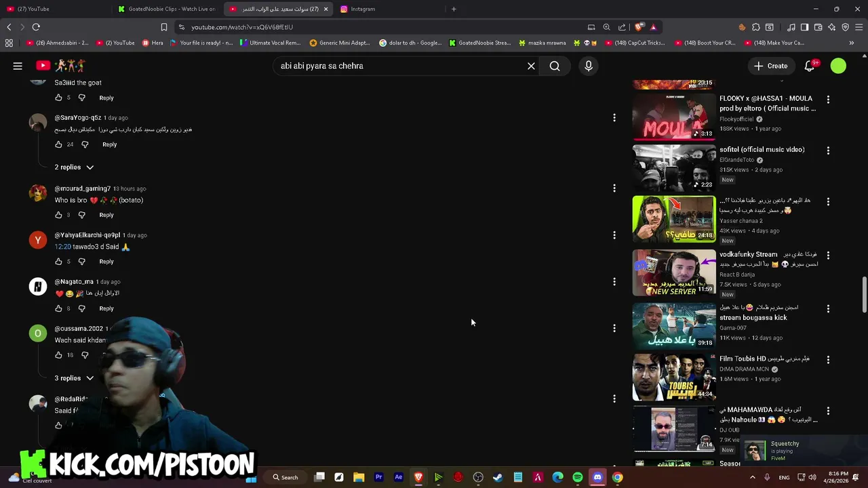Show more bookmarks overflow chevron
Viewport: 868px width, 488px height.
852,43
